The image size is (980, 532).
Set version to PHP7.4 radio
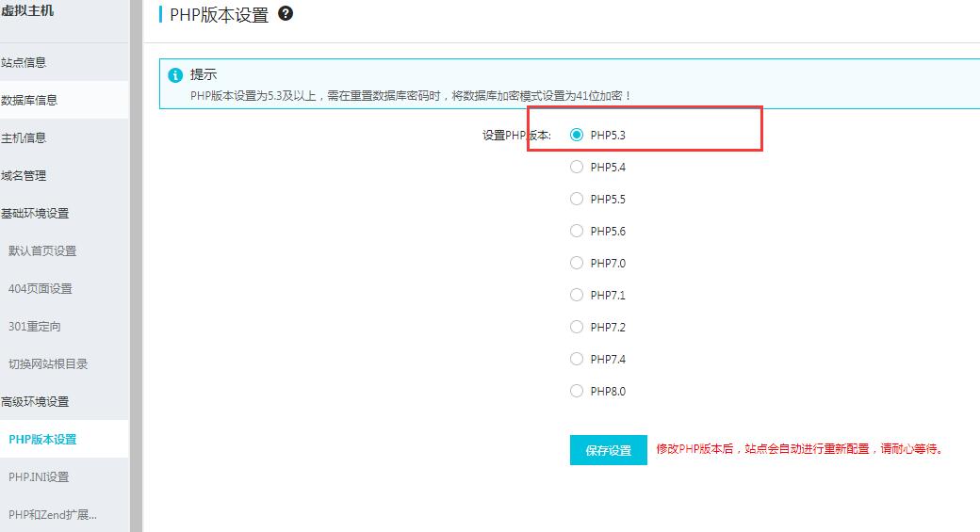[577, 359]
